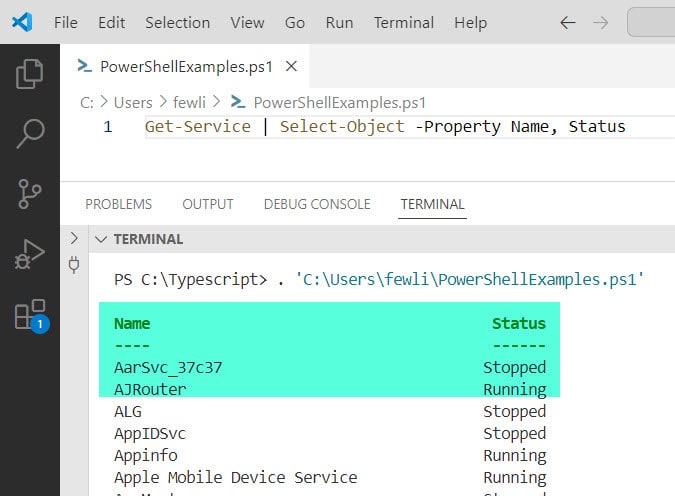675x496 pixels.
Task: Open the Extensions view with badge
Action: coord(31,316)
